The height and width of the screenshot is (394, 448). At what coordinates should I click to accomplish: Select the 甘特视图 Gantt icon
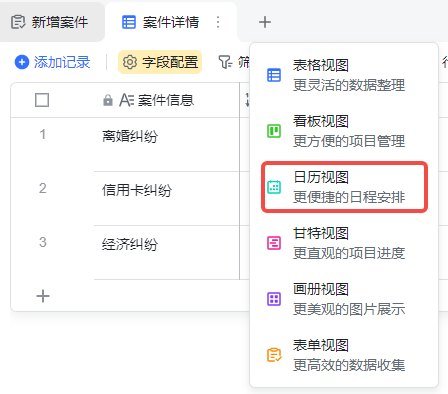[274, 243]
